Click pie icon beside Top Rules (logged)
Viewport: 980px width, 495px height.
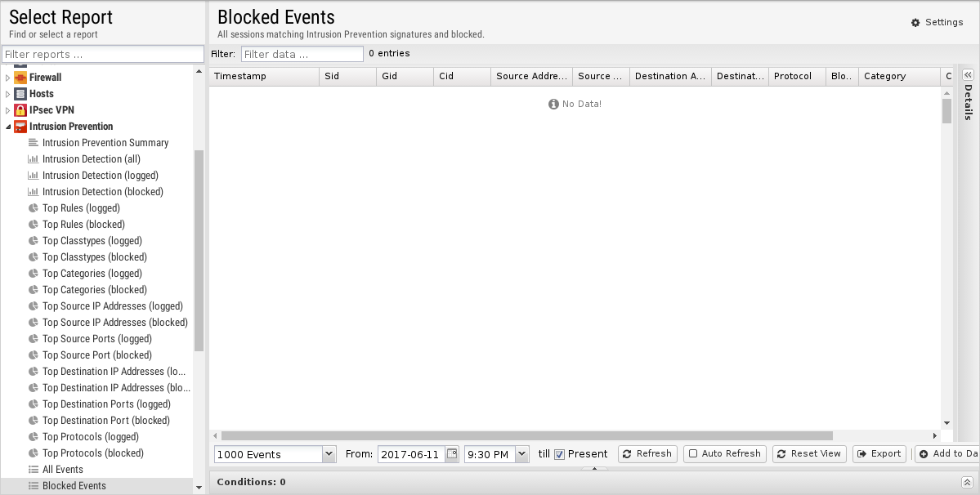(x=34, y=208)
